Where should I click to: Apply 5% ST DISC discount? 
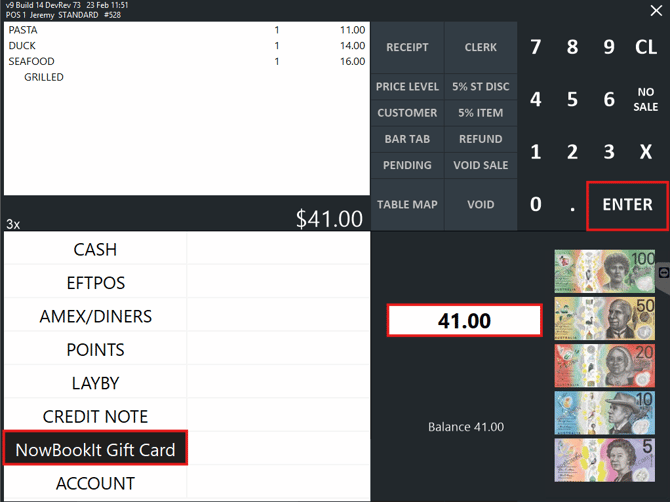(480, 87)
